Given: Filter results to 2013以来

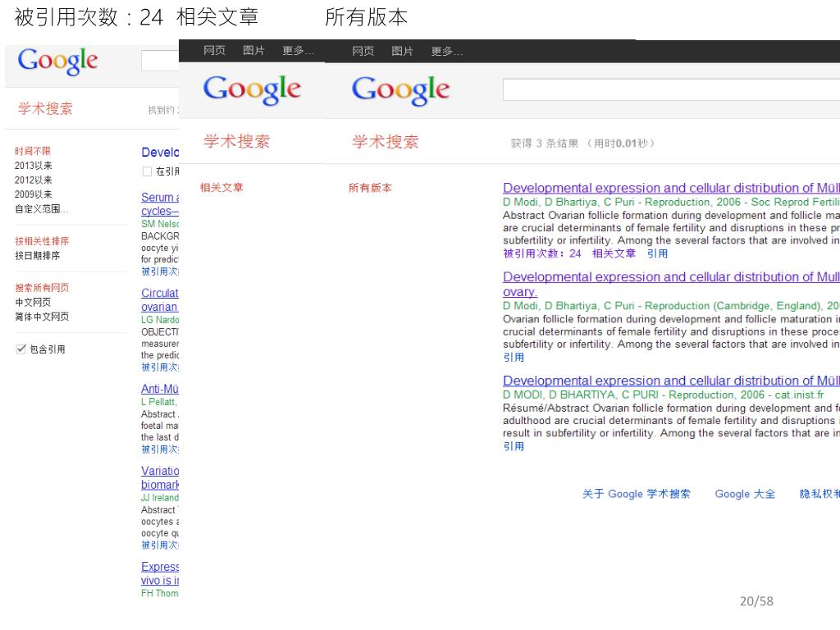Looking at the screenshot, I should (33, 166).
